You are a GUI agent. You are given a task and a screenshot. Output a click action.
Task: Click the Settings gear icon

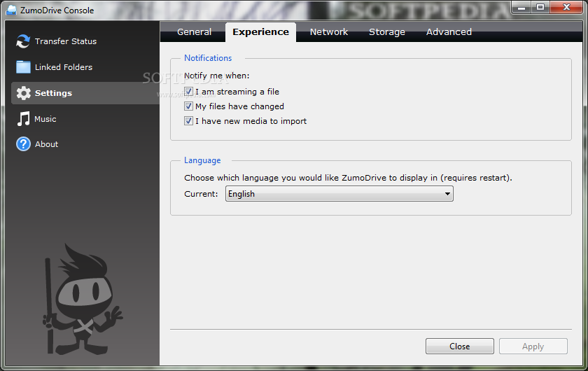tap(23, 93)
